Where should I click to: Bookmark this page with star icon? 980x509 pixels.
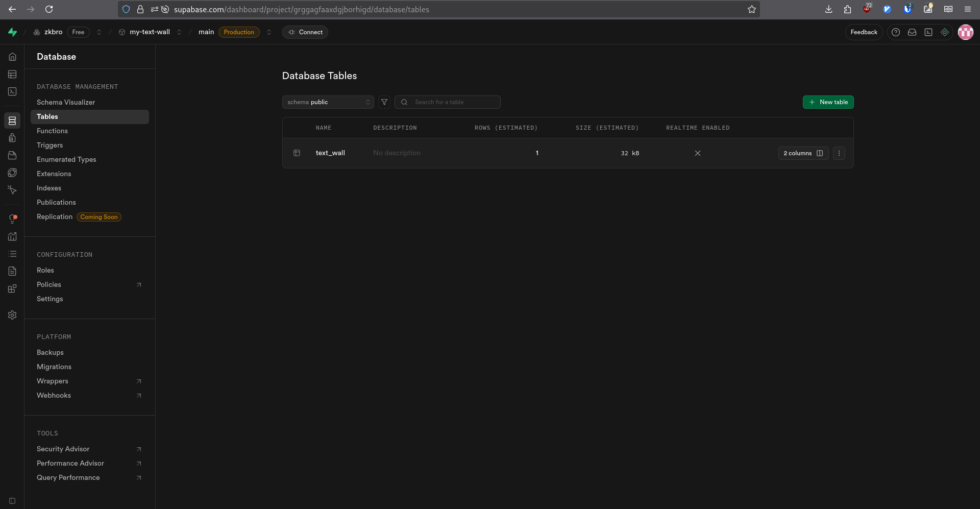click(751, 9)
